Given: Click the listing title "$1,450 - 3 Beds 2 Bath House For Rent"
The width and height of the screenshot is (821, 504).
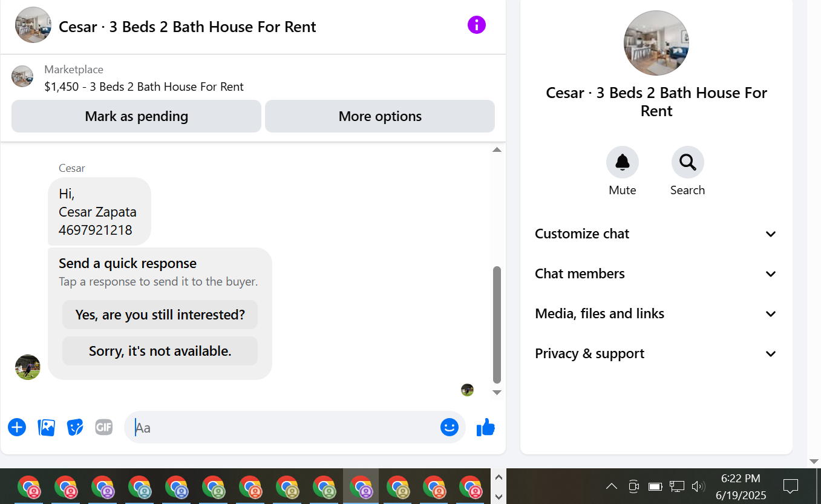Looking at the screenshot, I should coord(144,87).
